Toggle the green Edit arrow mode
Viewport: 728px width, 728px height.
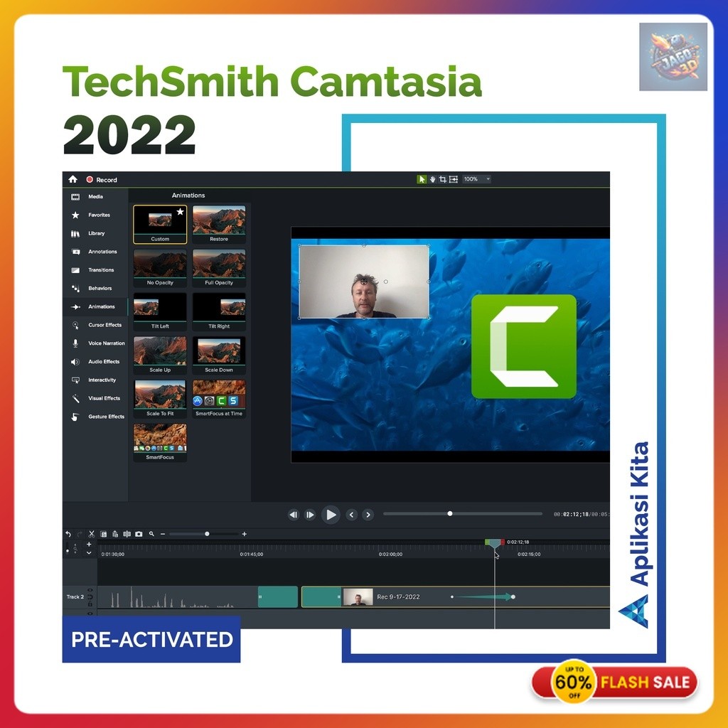coord(422,178)
